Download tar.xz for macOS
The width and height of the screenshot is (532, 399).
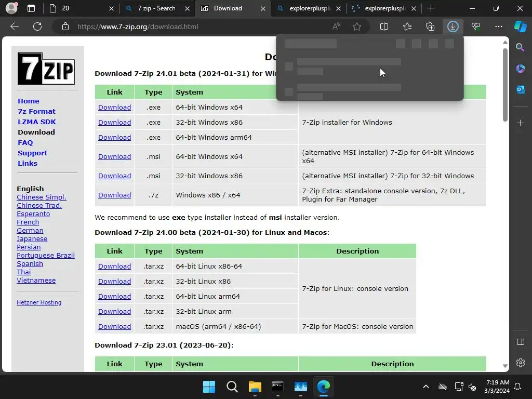point(114,326)
